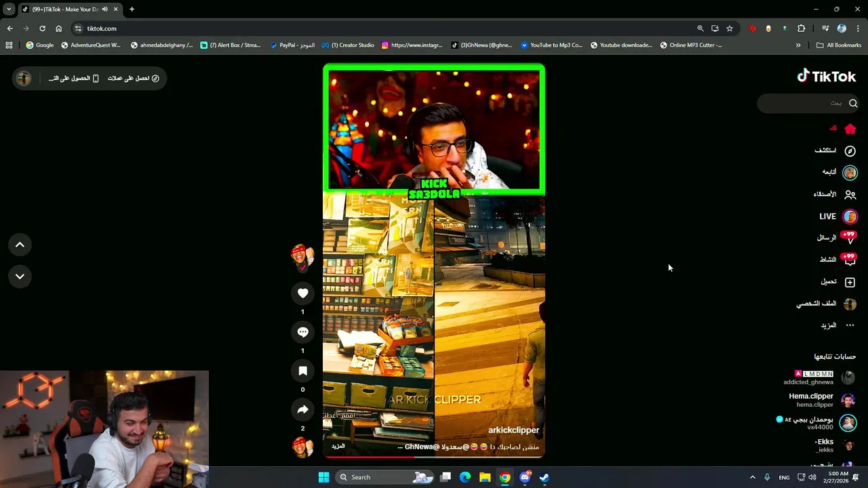This screenshot has height=488, width=868.
Task: Open the Extensions puzzle icon
Action: click(802, 28)
